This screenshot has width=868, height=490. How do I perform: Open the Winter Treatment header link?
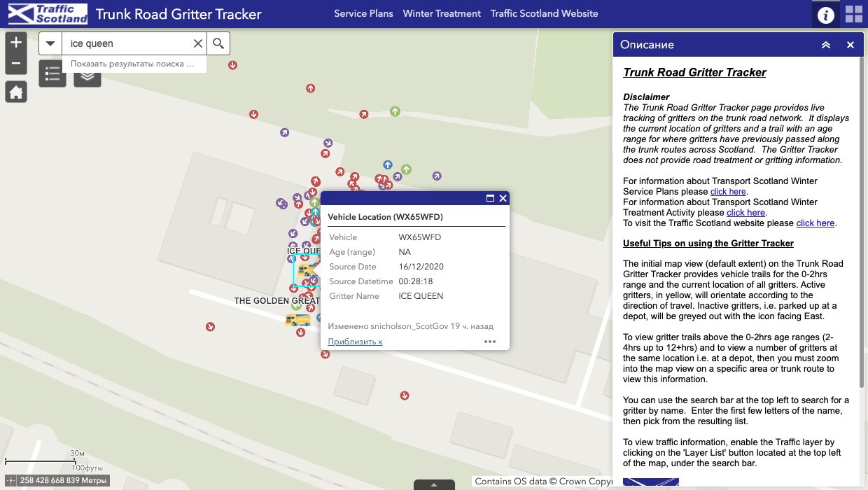click(442, 13)
